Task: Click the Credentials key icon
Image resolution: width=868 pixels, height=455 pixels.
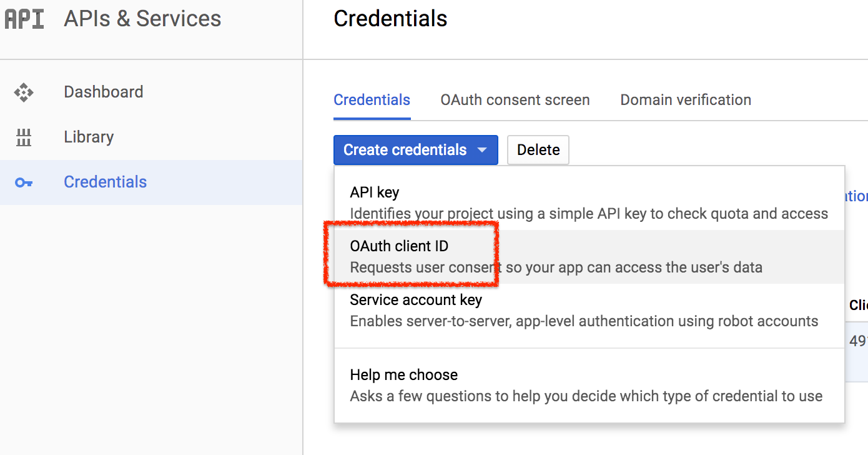Action: click(24, 182)
